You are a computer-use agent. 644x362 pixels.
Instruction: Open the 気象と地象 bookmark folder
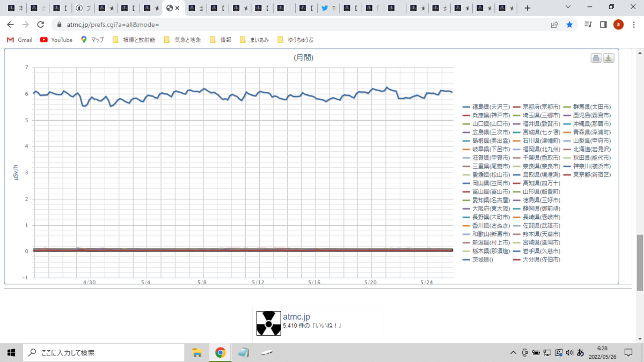click(x=182, y=40)
